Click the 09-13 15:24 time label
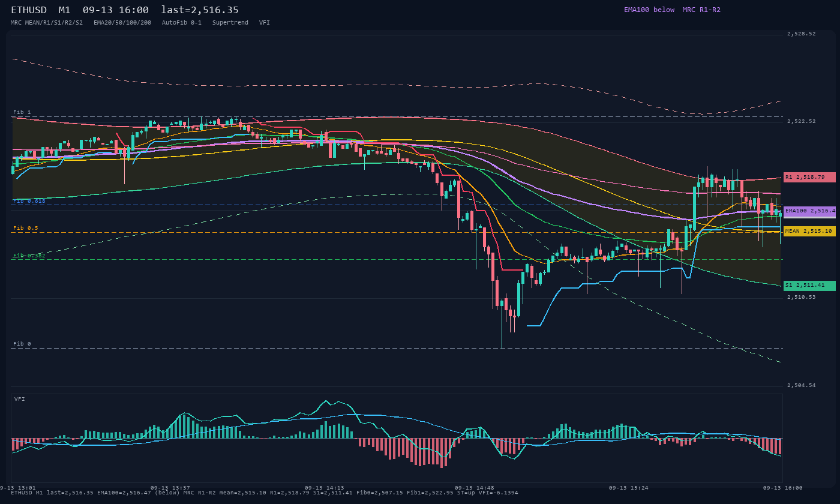840x504 pixels. click(x=629, y=488)
